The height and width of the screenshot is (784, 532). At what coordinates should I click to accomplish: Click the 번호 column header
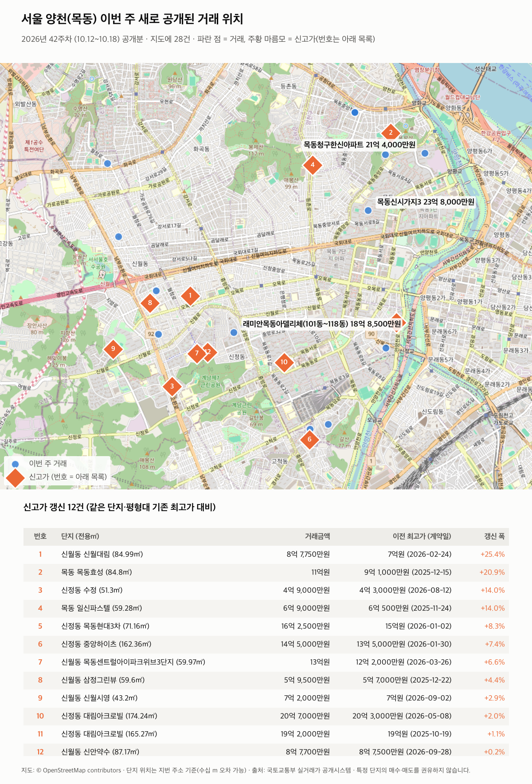(40, 536)
